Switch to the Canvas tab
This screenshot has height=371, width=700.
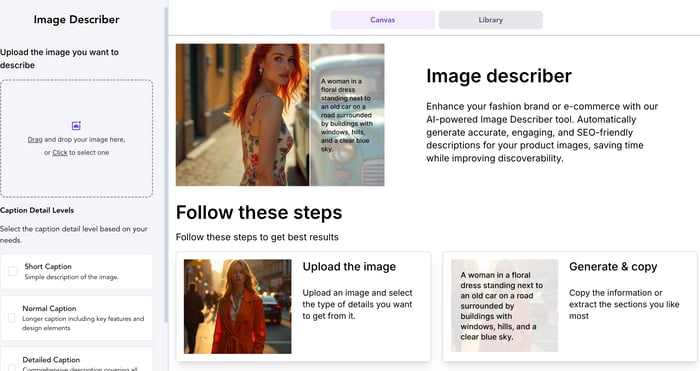coord(383,20)
